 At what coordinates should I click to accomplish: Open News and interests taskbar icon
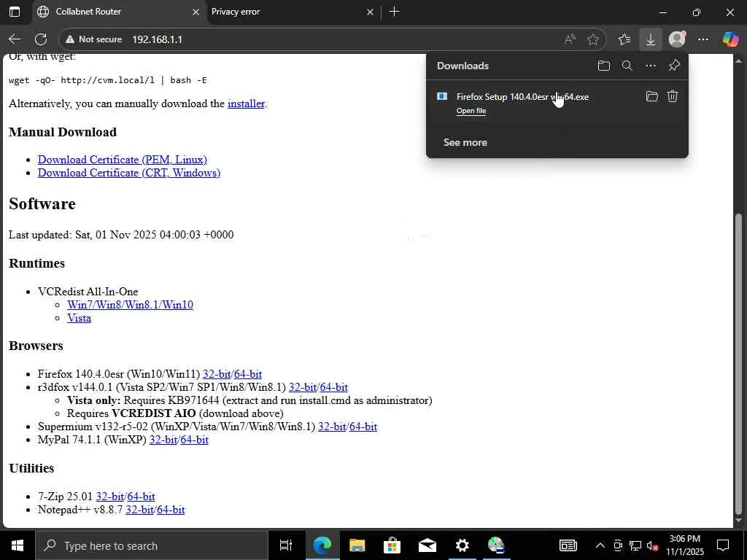[568, 545]
